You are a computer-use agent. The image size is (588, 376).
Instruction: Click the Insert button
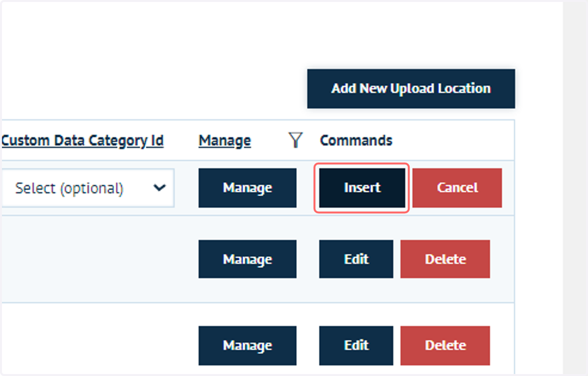pyautogui.click(x=362, y=188)
